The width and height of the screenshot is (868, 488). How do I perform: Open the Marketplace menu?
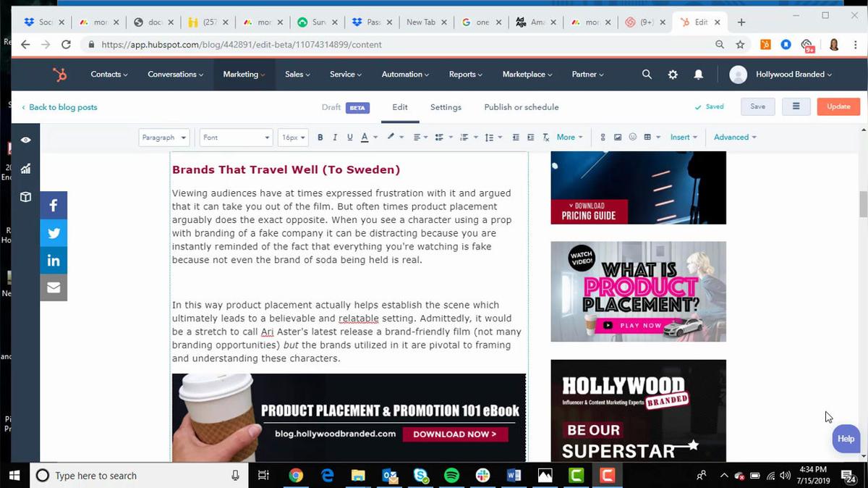pos(527,75)
